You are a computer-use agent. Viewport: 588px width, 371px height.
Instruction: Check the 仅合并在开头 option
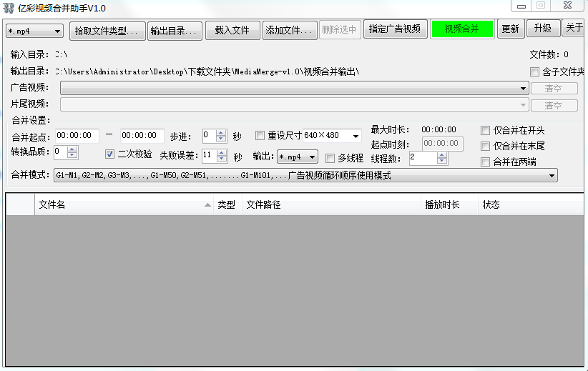pyautogui.click(x=486, y=131)
